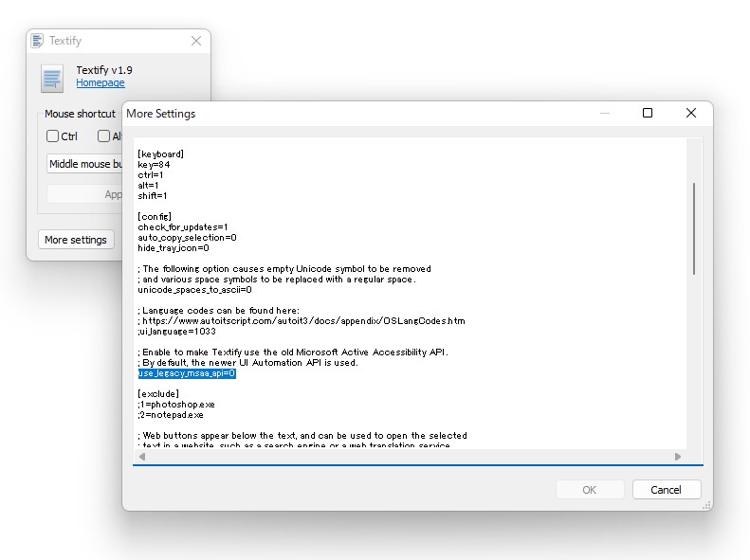Click the autoitscript.com URL comment line
This screenshot has height=560, width=750.
302,321
